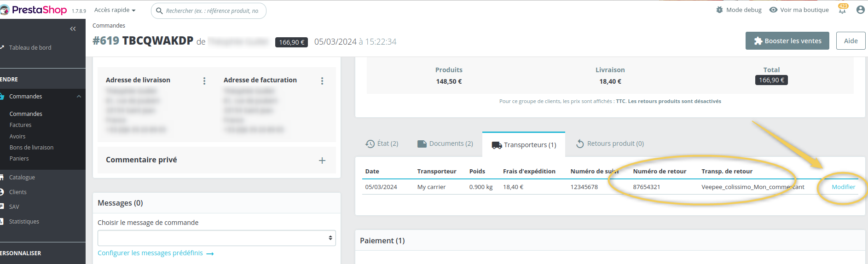Open the Retours produit (0) tab
Screen dimensions: 868x264
click(610, 143)
